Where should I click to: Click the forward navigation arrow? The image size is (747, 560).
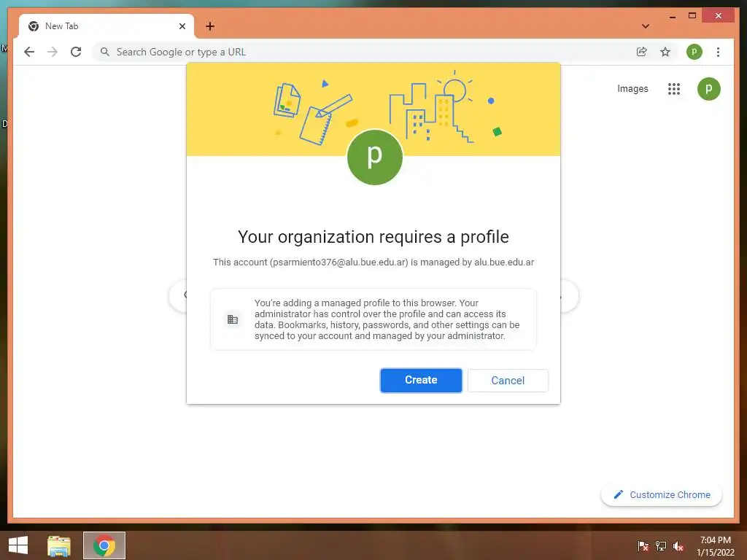(x=53, y=52)
